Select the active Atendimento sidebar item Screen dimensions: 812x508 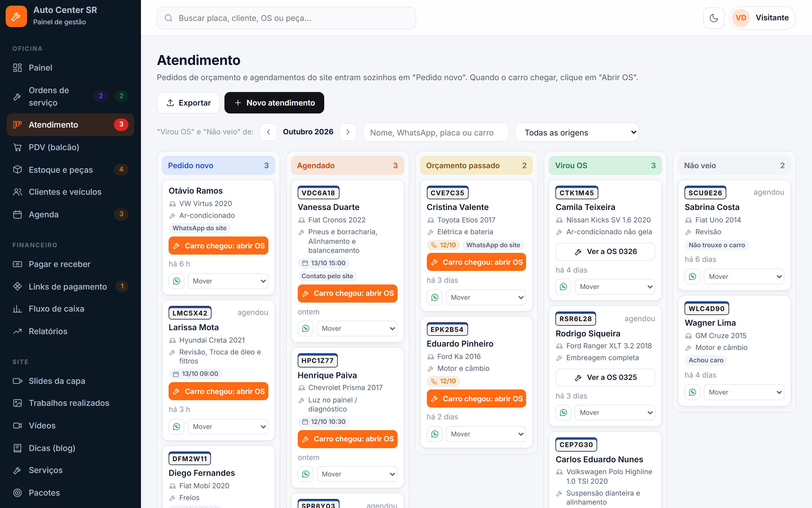click(70, 125)
